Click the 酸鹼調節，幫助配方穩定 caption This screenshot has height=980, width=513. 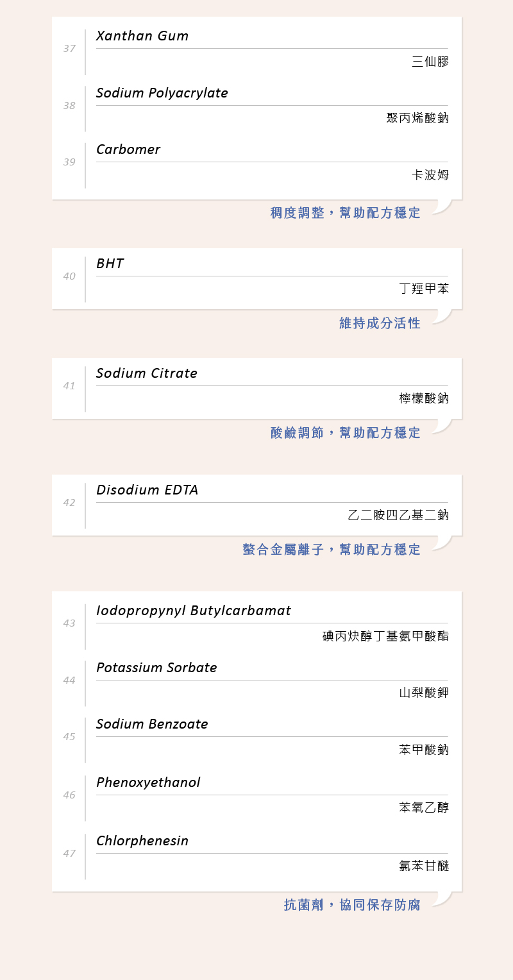coord(346,433)
